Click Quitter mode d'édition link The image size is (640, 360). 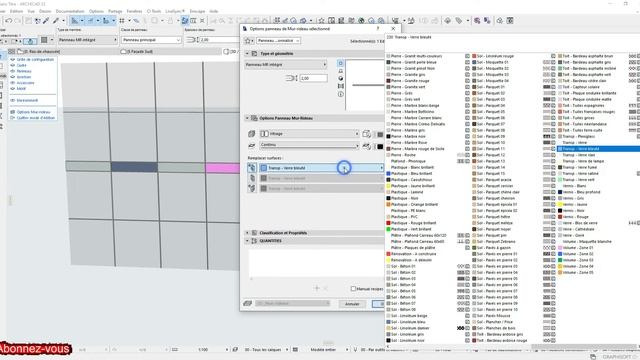click(36, 118)
